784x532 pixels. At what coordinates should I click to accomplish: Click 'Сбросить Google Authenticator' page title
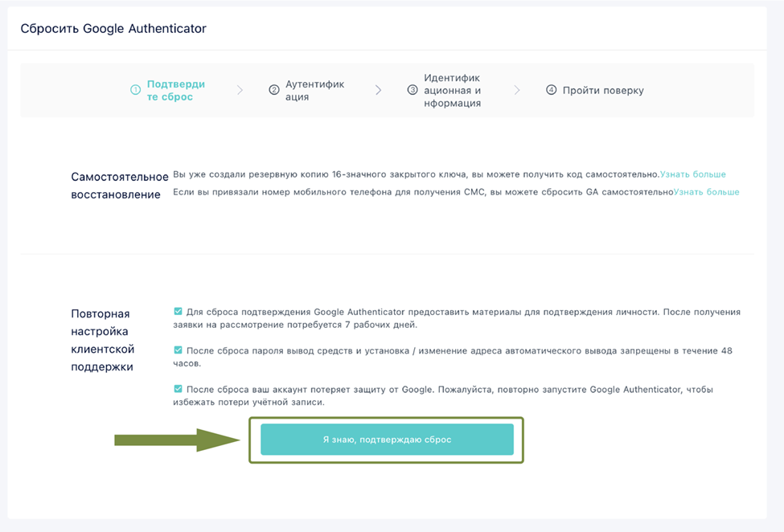point(113,28)
